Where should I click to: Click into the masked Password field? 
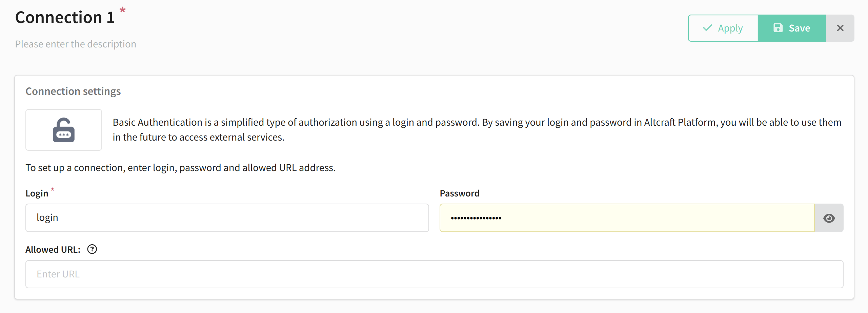pyautogui.click(x=627, y=218)
